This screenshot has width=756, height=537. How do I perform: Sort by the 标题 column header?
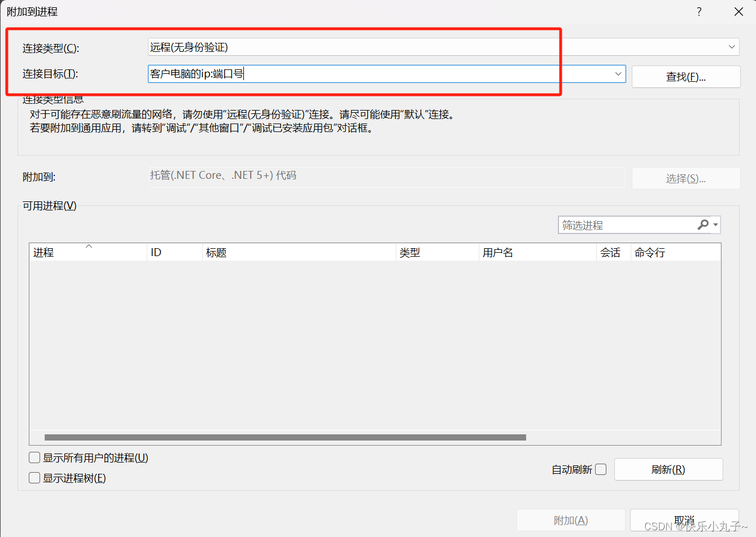point(299,252)
